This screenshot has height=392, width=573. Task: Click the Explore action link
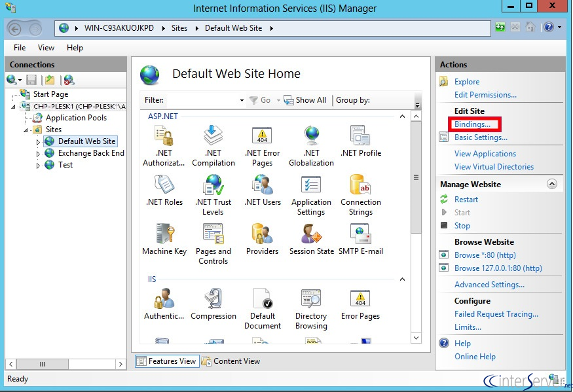(467, 82)
